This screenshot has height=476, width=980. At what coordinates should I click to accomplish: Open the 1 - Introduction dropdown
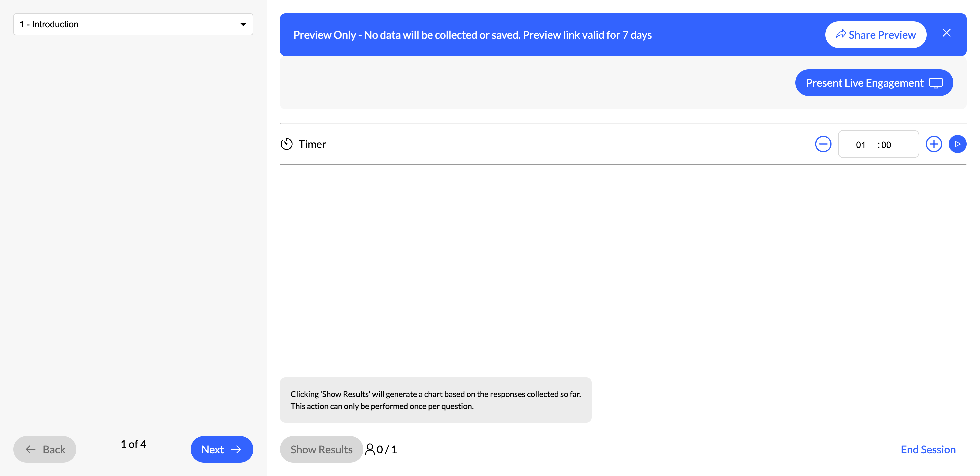point(133,24)
